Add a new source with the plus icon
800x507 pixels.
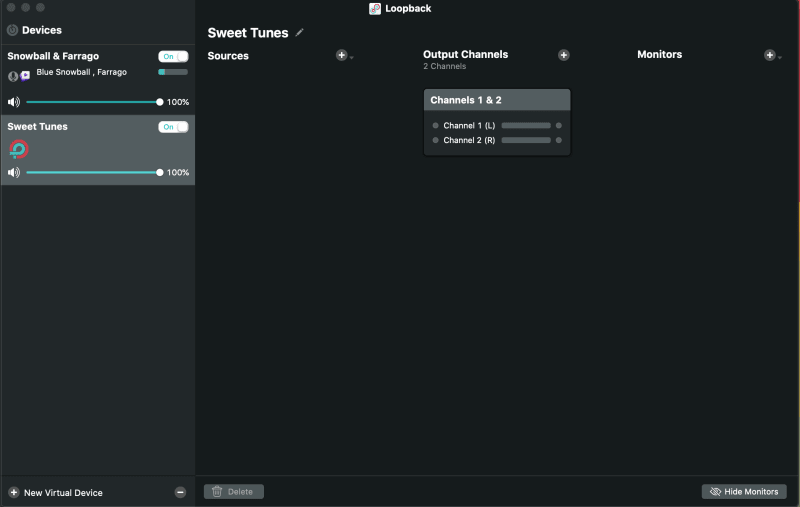341,55
